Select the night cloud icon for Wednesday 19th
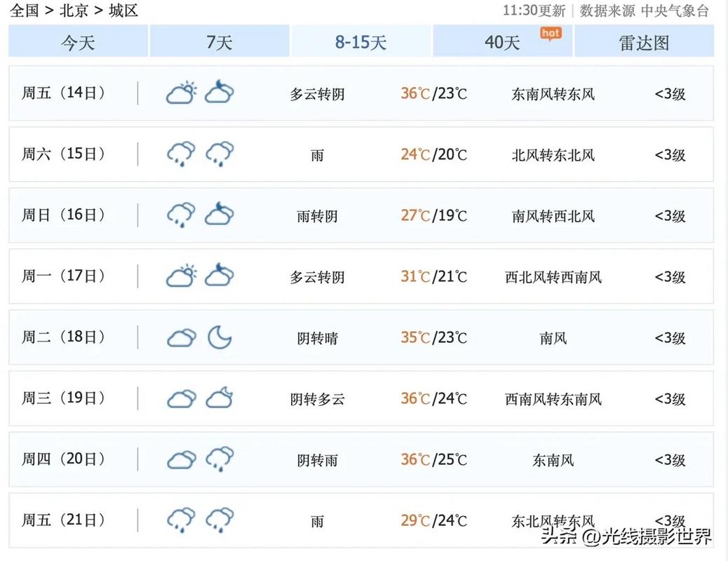 tap(220, 397)
